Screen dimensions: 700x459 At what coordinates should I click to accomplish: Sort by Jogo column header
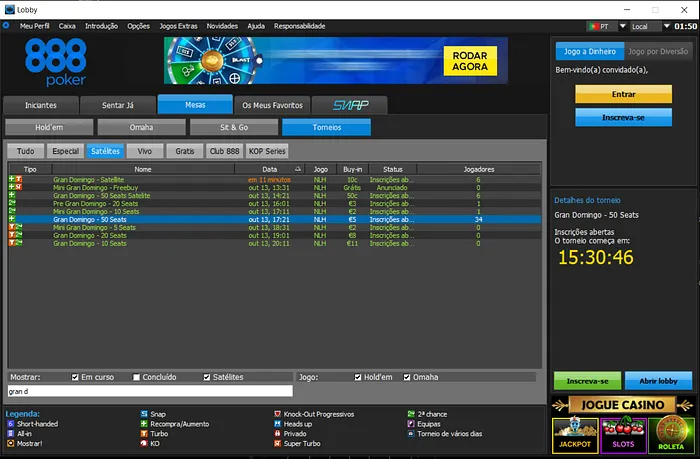pos(321,169)
